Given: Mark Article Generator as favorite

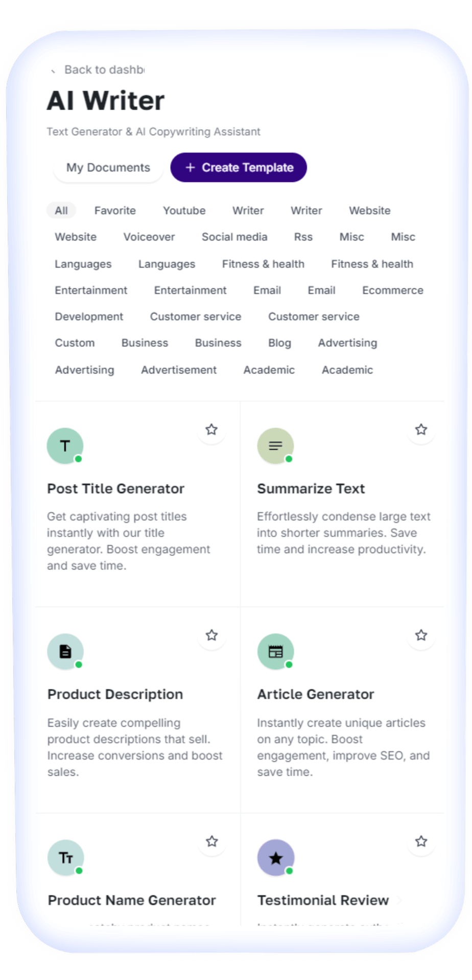Looking at the screenshot, I should [x=421, y=635].
